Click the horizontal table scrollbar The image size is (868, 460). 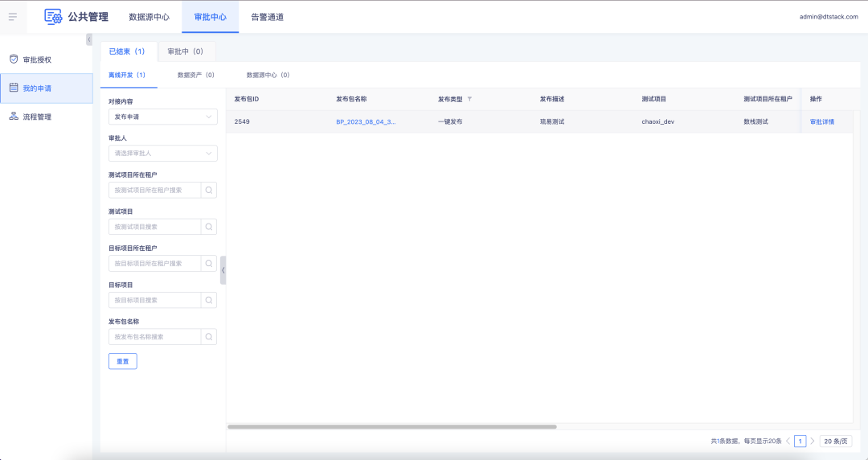[x=392, y=427]
